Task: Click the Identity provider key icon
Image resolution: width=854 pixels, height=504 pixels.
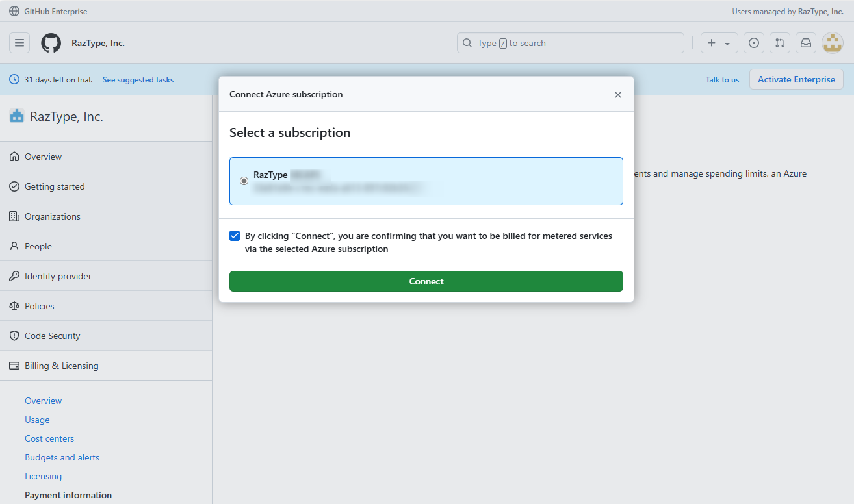Action: pyautogui.click(x=14, y=276)
